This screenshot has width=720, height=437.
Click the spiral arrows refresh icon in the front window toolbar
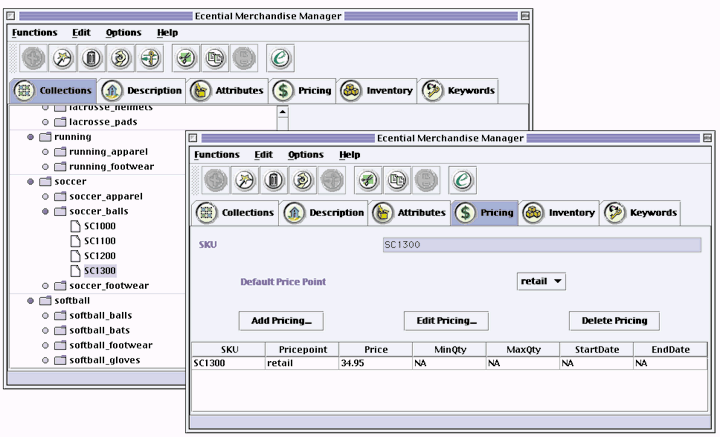(x=303, y=180)
